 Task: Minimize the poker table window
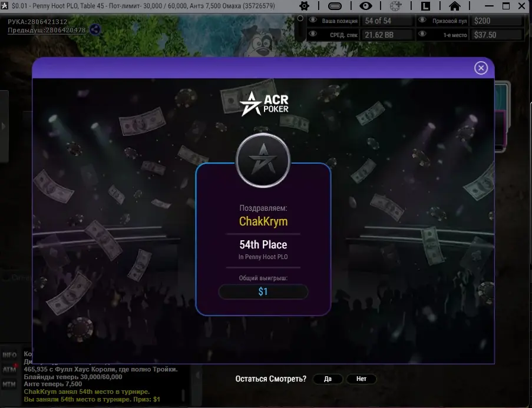pyautogui.click(x=489, y=6)
